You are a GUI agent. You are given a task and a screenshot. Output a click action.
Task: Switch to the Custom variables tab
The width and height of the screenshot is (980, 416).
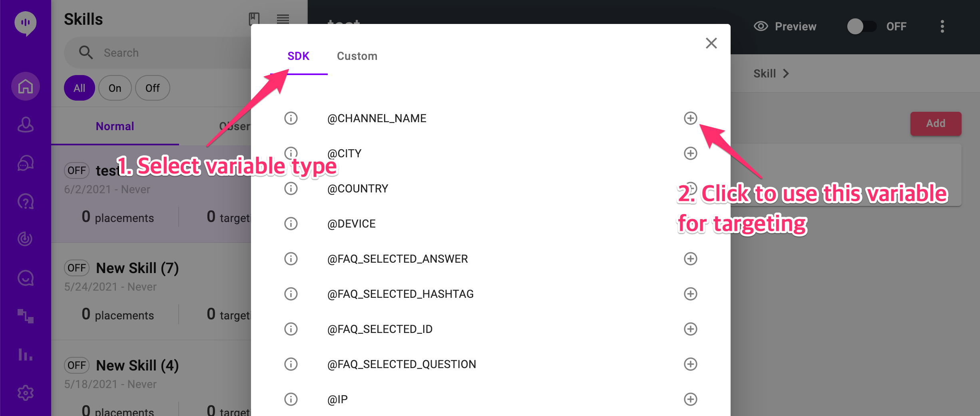357,56
